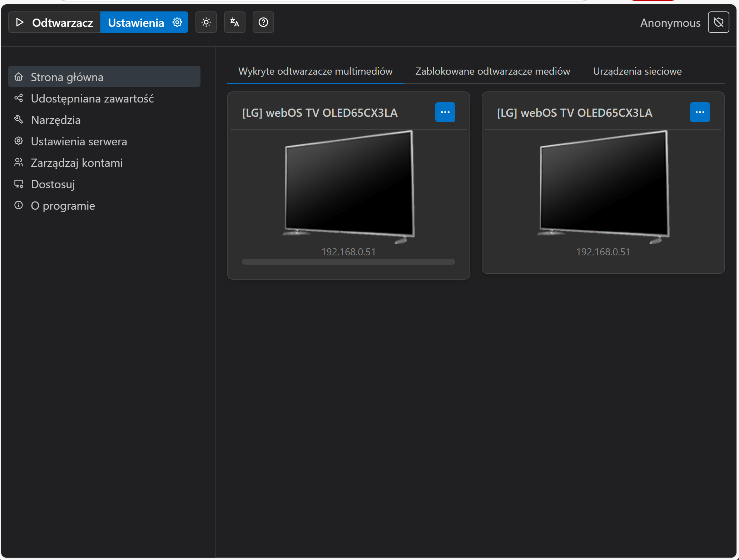The height and width of the screenshot is (560, 739).
Task: Click the share icon beside Udostępniana zawartość
Action: (x=19, y=98)
